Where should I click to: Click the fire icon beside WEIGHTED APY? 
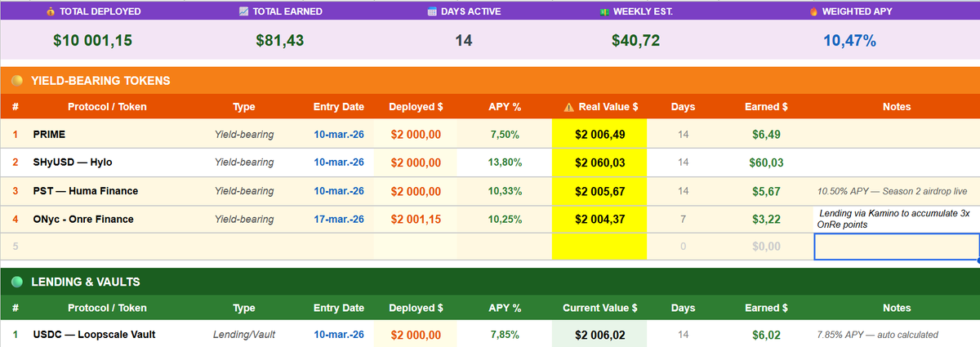813,11
